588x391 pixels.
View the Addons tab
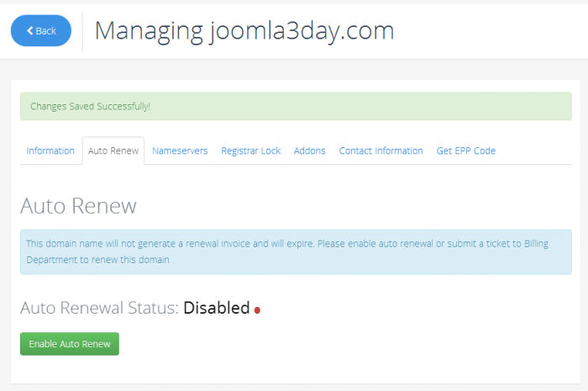tap(310, 151)
